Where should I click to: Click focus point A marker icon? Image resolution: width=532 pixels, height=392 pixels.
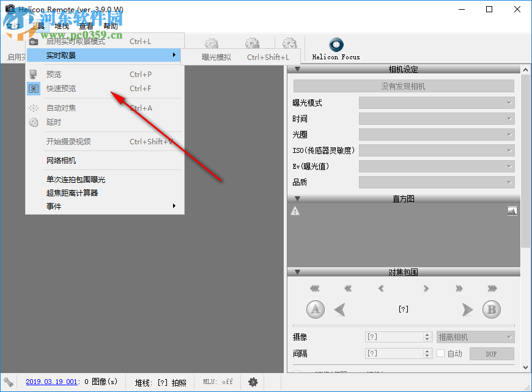point(315,309)
